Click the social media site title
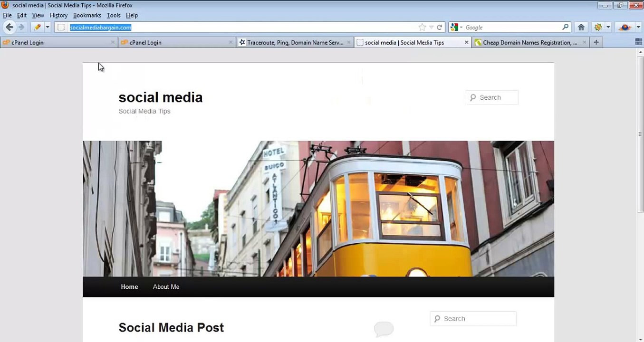This screenshot has height=342, width=644. (160, 97)
